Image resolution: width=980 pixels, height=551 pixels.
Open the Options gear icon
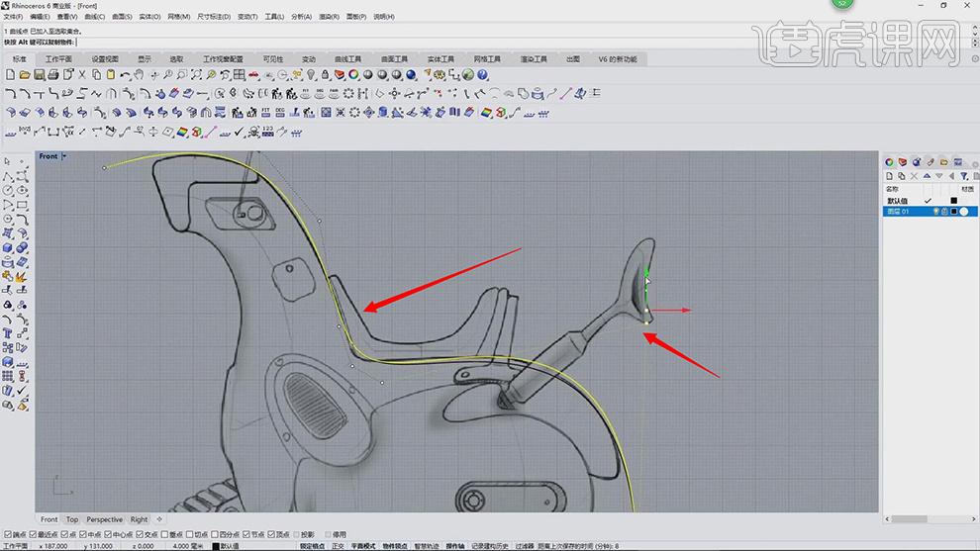tap(440, 75)
